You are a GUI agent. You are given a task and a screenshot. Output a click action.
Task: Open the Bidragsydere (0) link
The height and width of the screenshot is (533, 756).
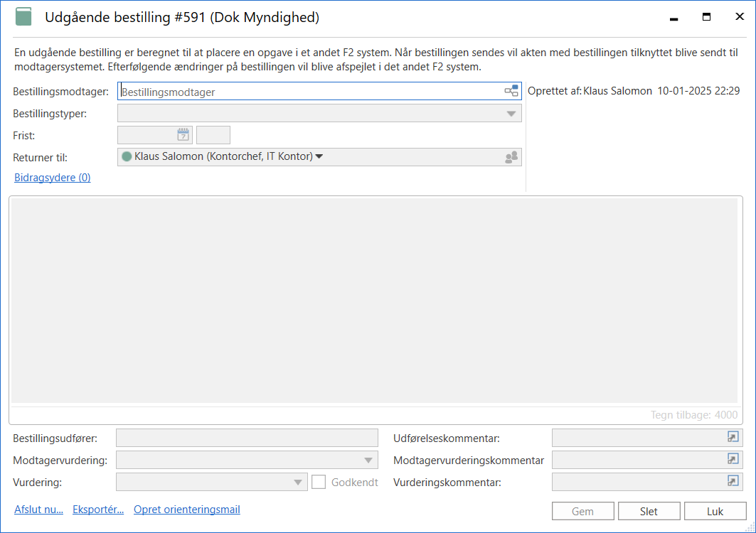coord(53,178)
